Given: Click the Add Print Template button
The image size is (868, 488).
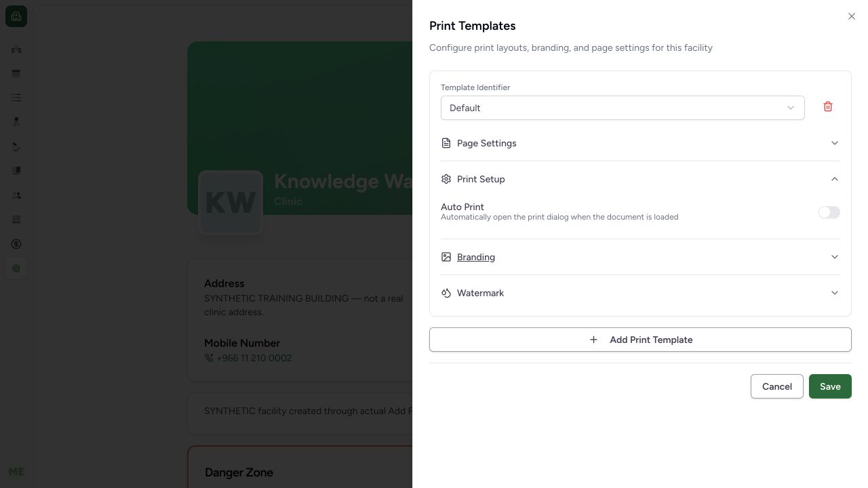Looking at the screenshot, I should pyautogui.click(x=640, y=340).
